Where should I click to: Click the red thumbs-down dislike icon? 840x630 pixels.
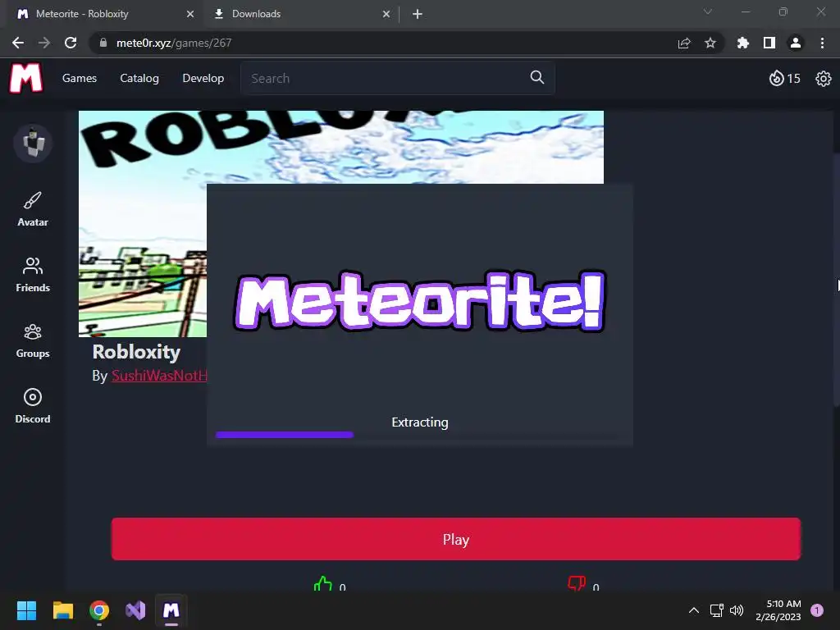point(577,583)
